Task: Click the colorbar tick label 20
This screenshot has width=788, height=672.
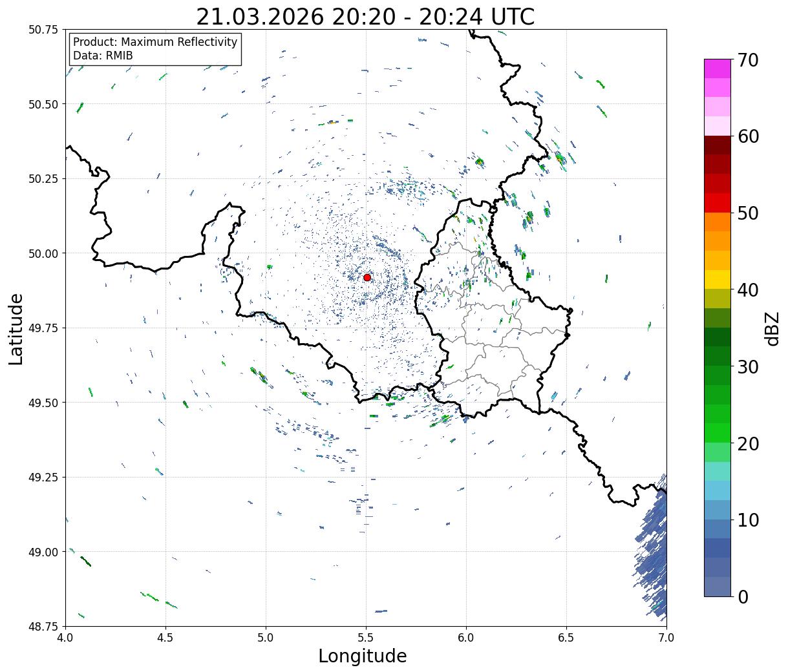Action: point(749,443)
